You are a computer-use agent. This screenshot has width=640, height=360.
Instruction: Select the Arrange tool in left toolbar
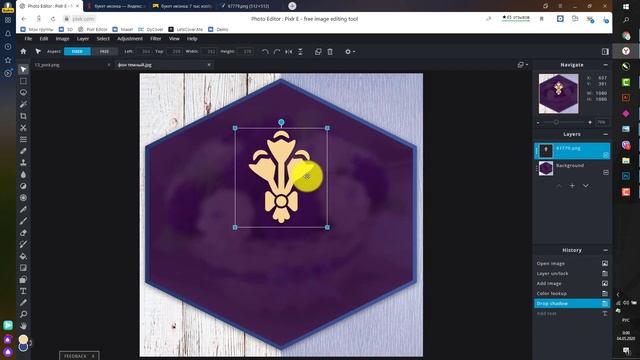[x=23, y=69]
